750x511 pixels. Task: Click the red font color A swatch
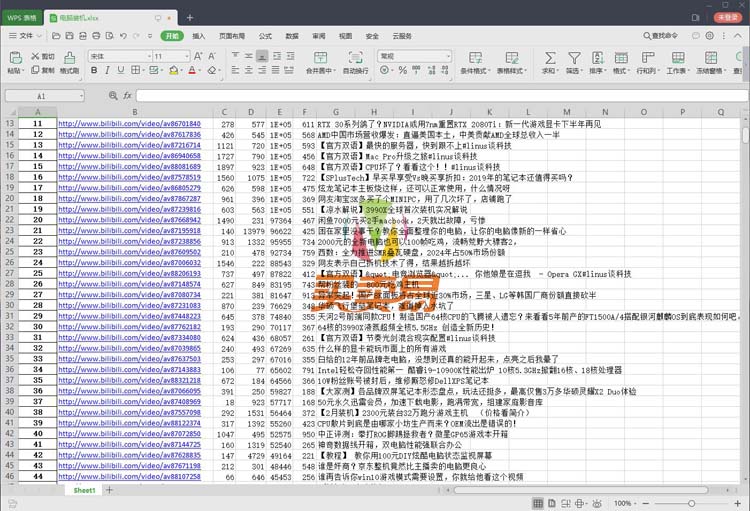(192, 70)
